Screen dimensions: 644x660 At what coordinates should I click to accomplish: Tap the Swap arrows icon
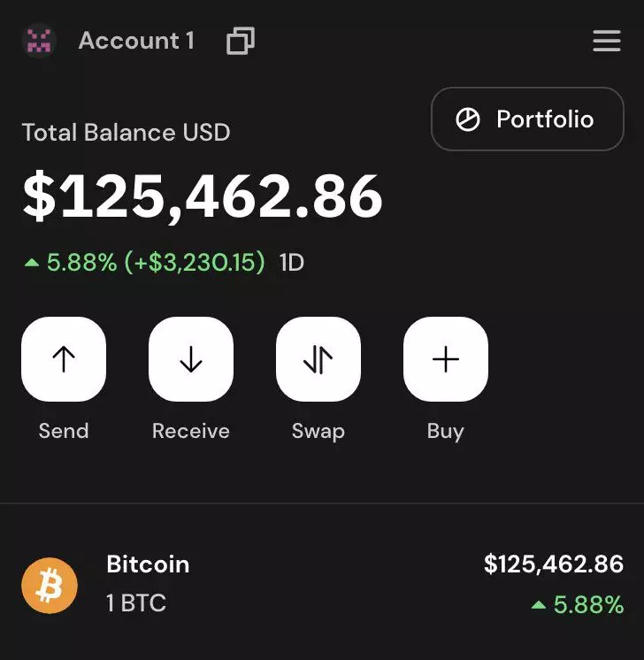318,359
